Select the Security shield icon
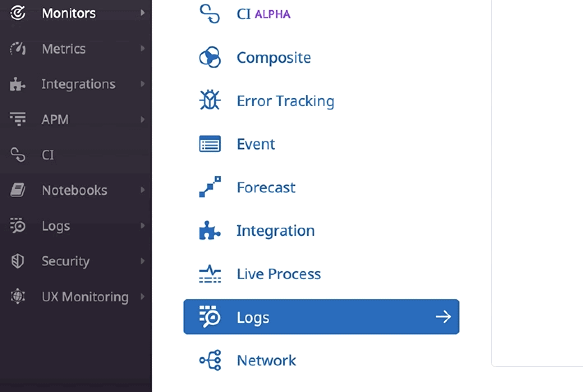Image resolution: width=583 pixels, height=392 pixels. [x=17, y=261]
